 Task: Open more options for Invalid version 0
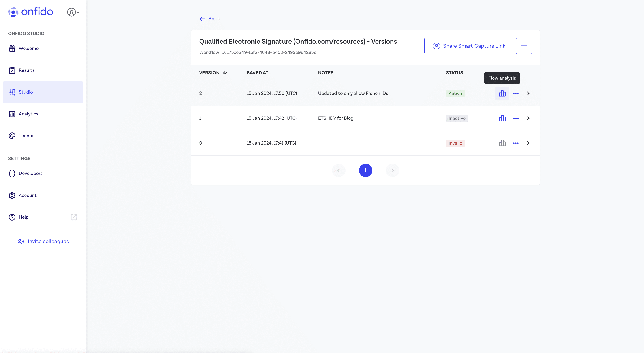point(516,143)
